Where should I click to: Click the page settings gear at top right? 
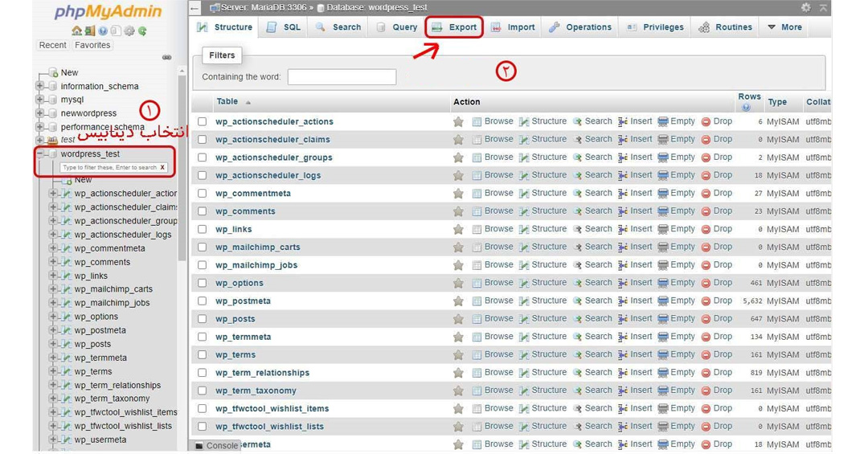point(806,7)
